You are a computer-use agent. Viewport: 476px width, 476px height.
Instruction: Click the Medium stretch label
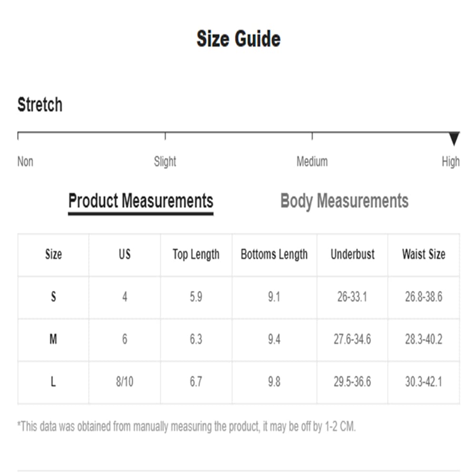[x=312, y=162]
